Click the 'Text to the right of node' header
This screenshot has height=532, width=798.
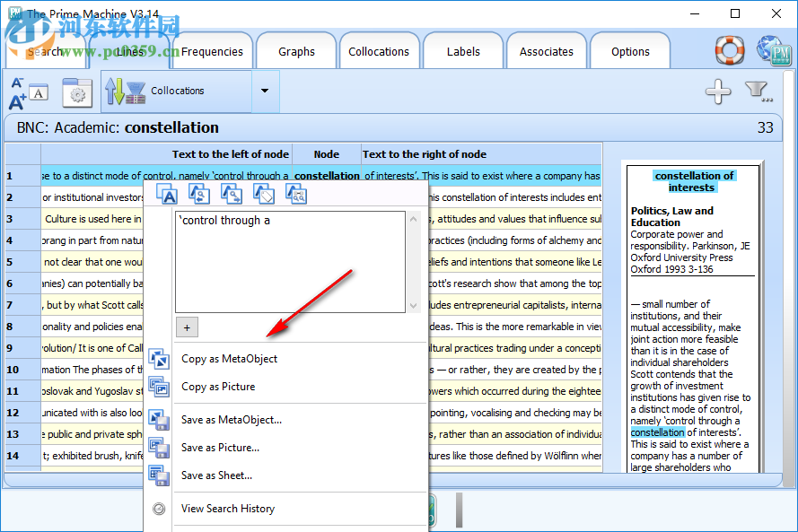[481, 154]
